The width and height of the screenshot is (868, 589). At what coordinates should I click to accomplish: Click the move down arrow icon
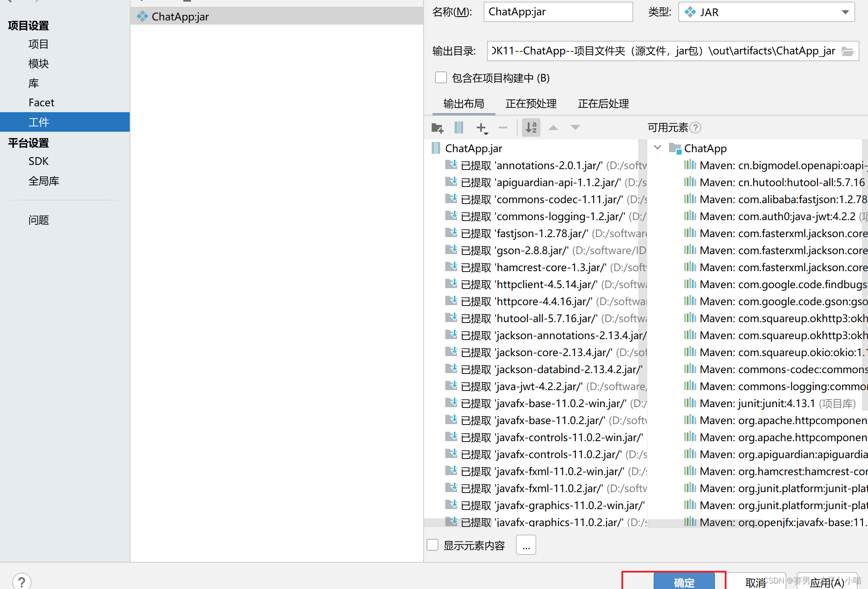[x=575, y=127]
